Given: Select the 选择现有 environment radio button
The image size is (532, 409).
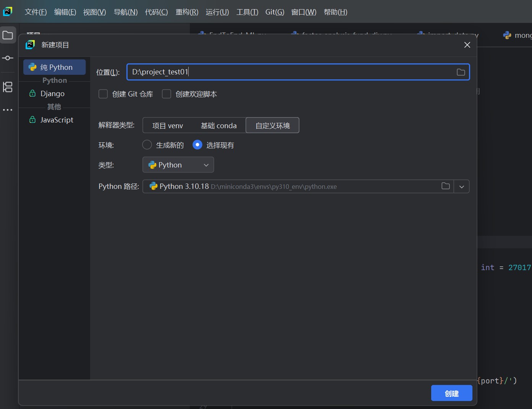Looking at the screenshot, I should pos(197,145).
